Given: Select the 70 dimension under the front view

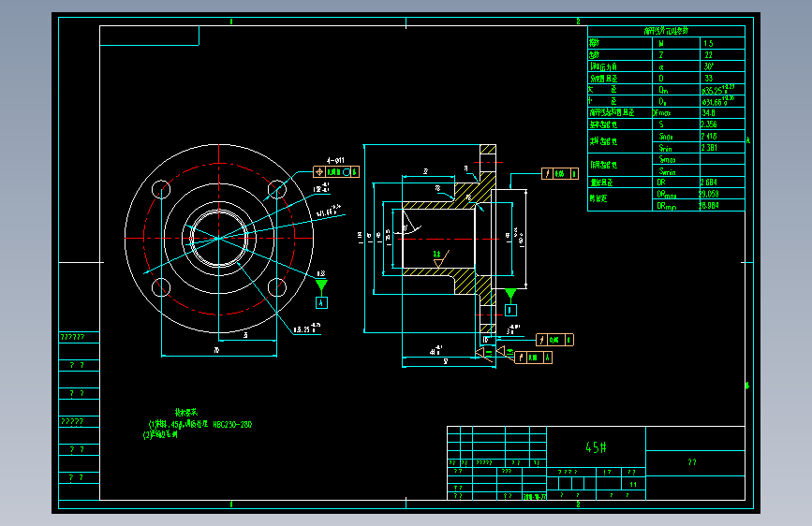Looking at the screenshot, I should (x=216, y=350).
